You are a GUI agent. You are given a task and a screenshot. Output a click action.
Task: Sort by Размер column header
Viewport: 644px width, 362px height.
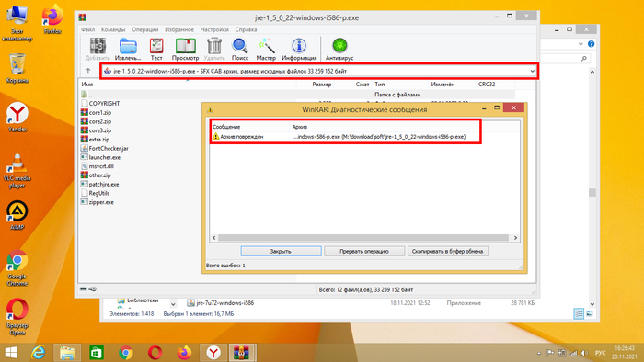[322, 84]
